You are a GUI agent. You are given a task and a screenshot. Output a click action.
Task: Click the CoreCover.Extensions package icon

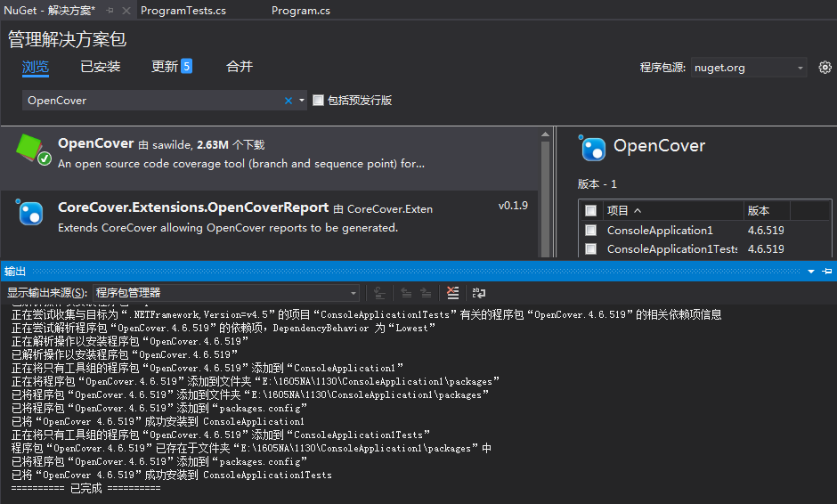click(29, 212)
